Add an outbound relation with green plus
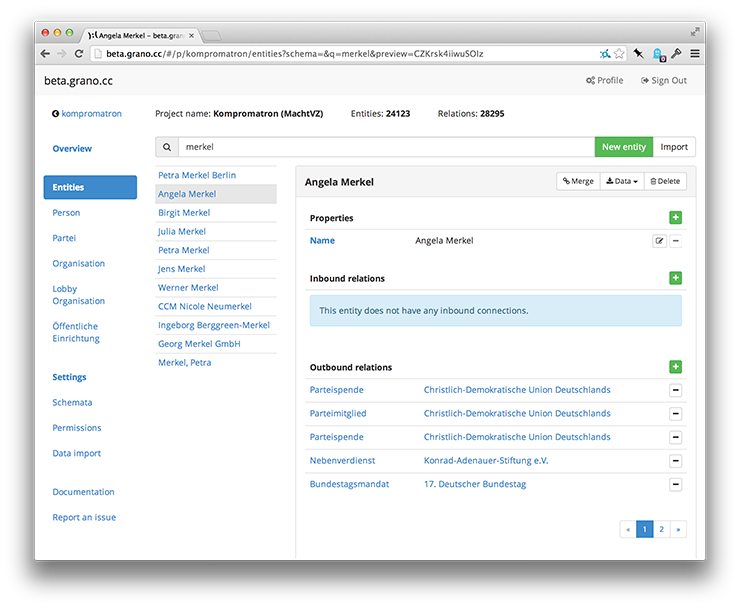The image size is (740, 608). pos(675,367)
